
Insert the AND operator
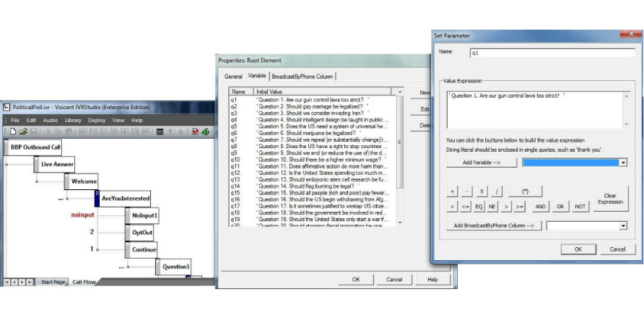point(540,207)
